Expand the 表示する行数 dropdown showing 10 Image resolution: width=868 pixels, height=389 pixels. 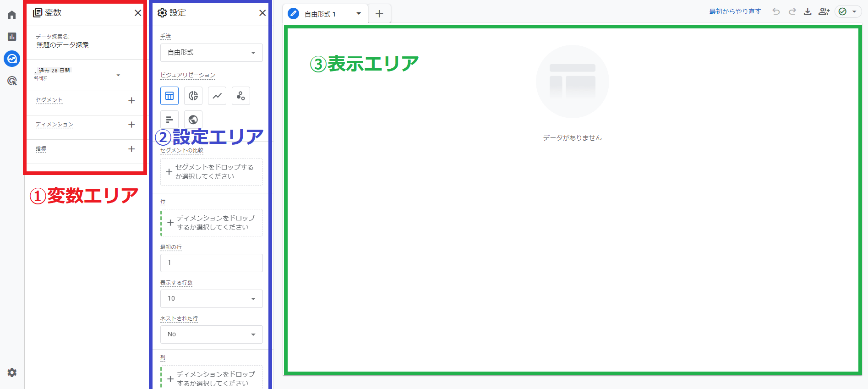tap(211, 299)
